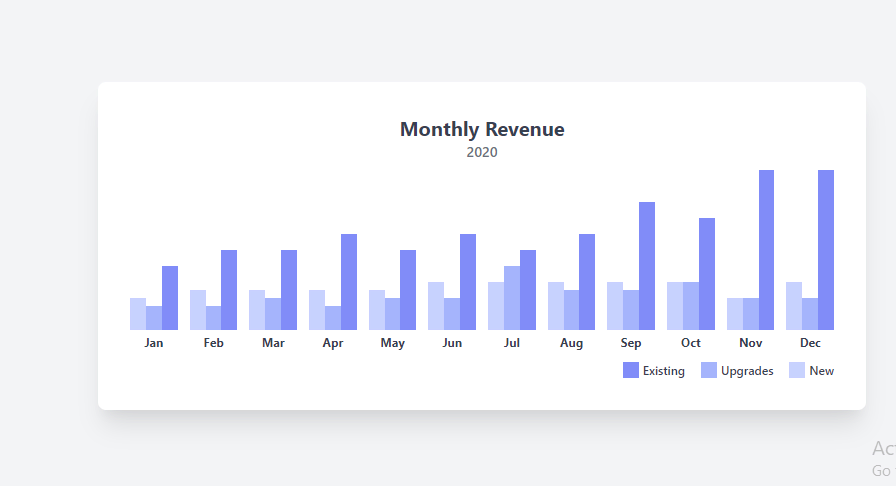Click the Upgrades bar for Dec
The width and height of the screenshot is (896, 486).
(x=810, y=314)
